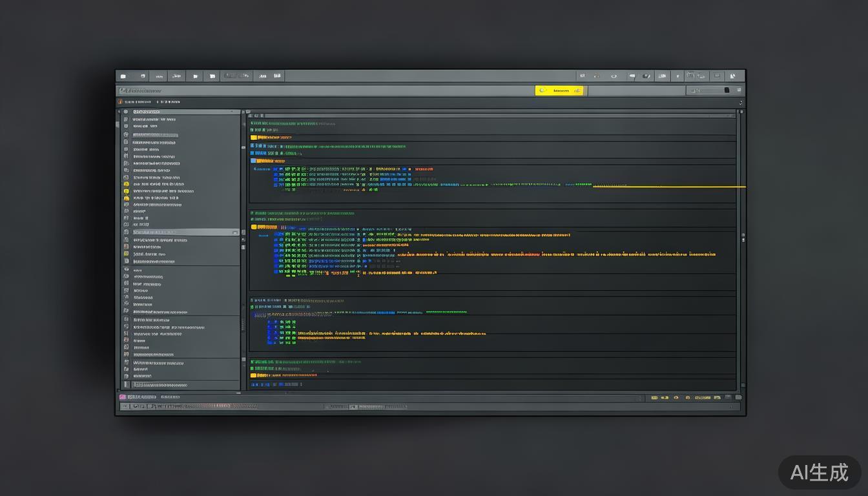The image size is (868, 496).
Task: Click the vertical scrollbar on the right edge of the editor
Action: (741, 239)
